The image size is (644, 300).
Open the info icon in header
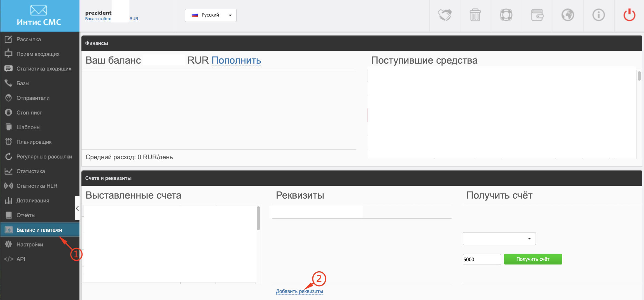(598, 15)
